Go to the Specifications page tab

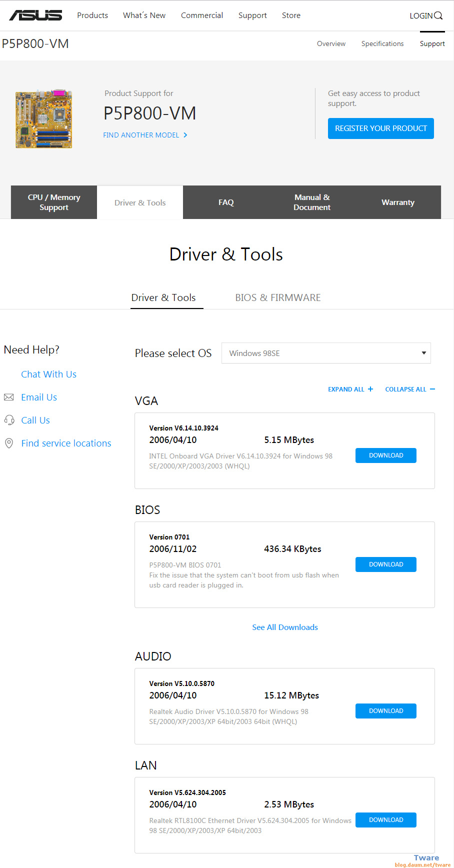click(x=382, y=44)
